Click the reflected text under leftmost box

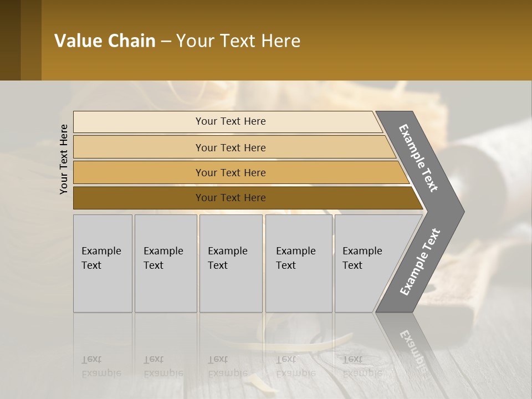coord(101,366)
